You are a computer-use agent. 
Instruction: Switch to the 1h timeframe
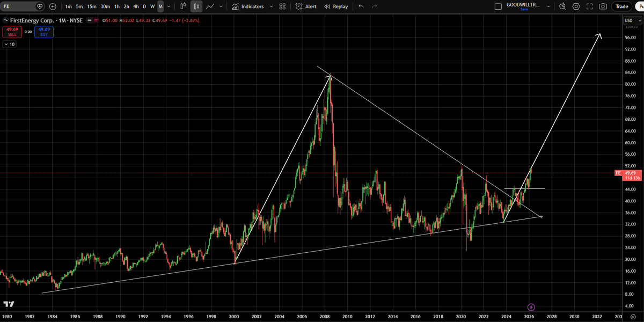click(x=117, y=6)
